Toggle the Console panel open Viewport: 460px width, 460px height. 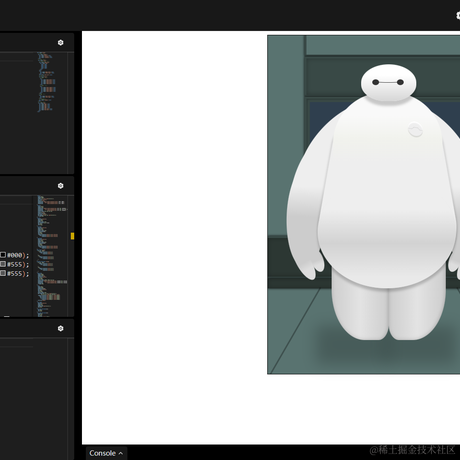click(106, 453)
